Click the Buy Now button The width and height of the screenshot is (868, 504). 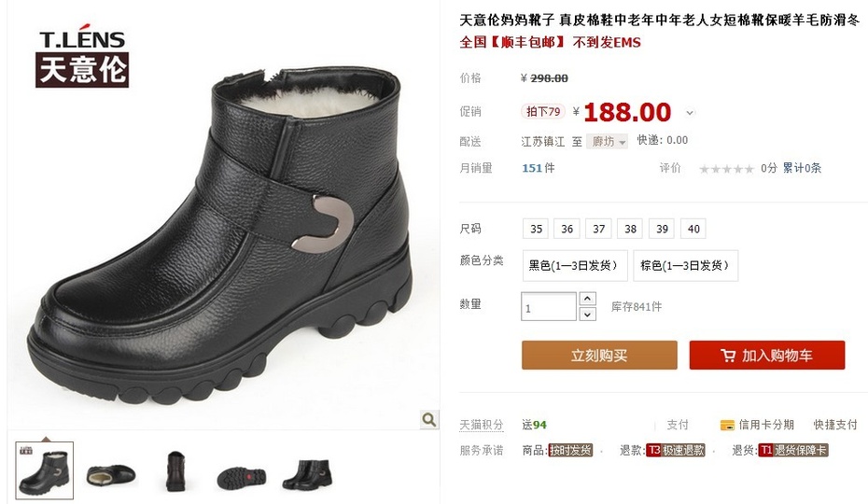(x=599, y=355)
